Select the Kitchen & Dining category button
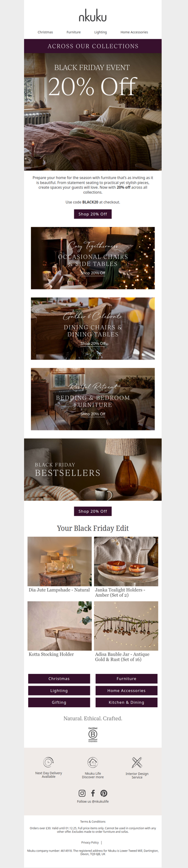 tap(126, 703)
